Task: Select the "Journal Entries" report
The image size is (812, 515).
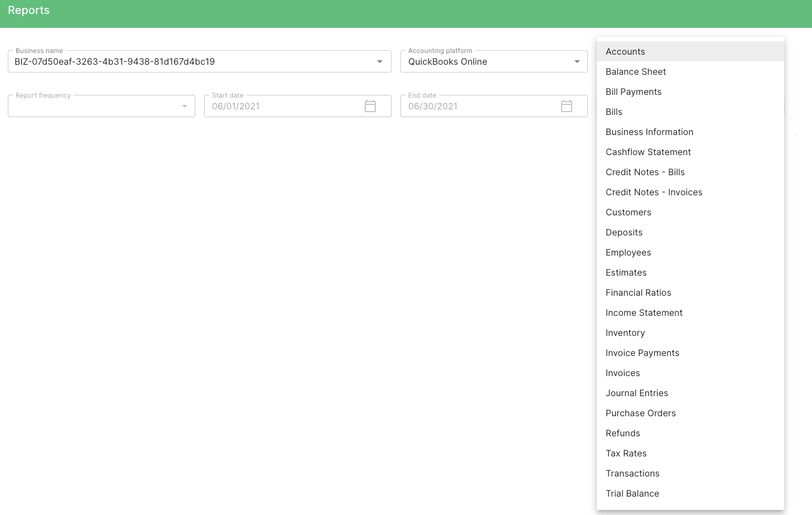Action: 637,393
